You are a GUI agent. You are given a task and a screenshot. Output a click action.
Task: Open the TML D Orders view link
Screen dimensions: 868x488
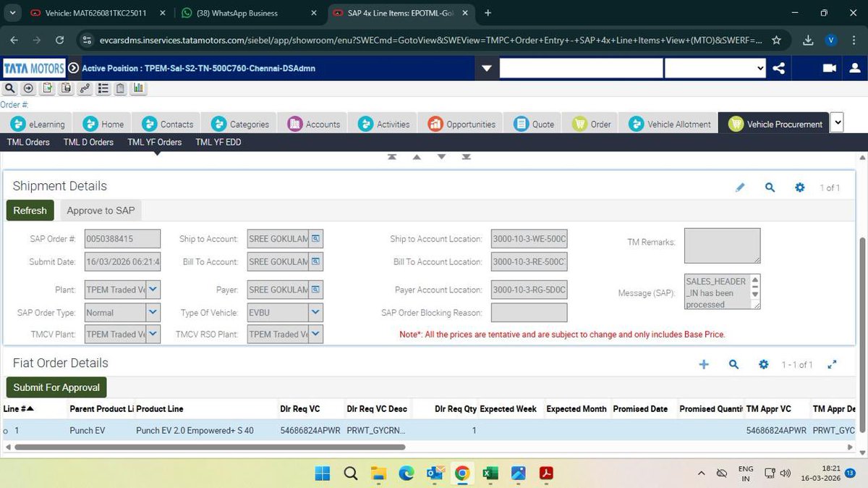point(88,142)
